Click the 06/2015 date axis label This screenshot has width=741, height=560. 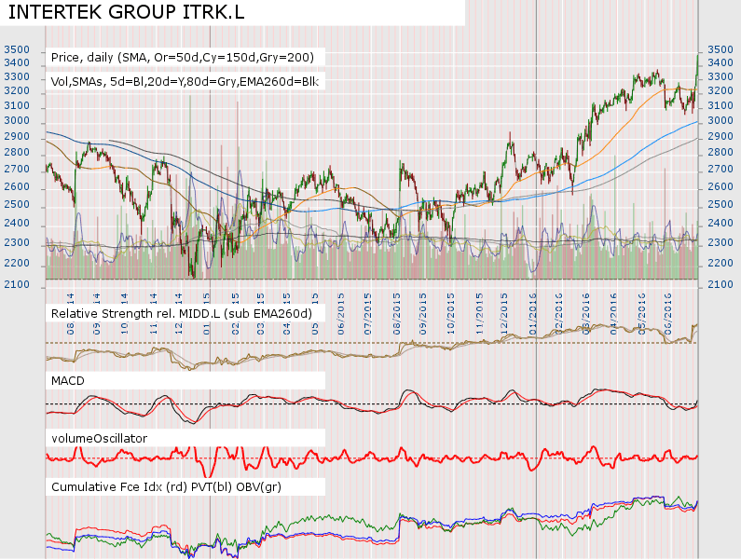click(x=341, y=314)
